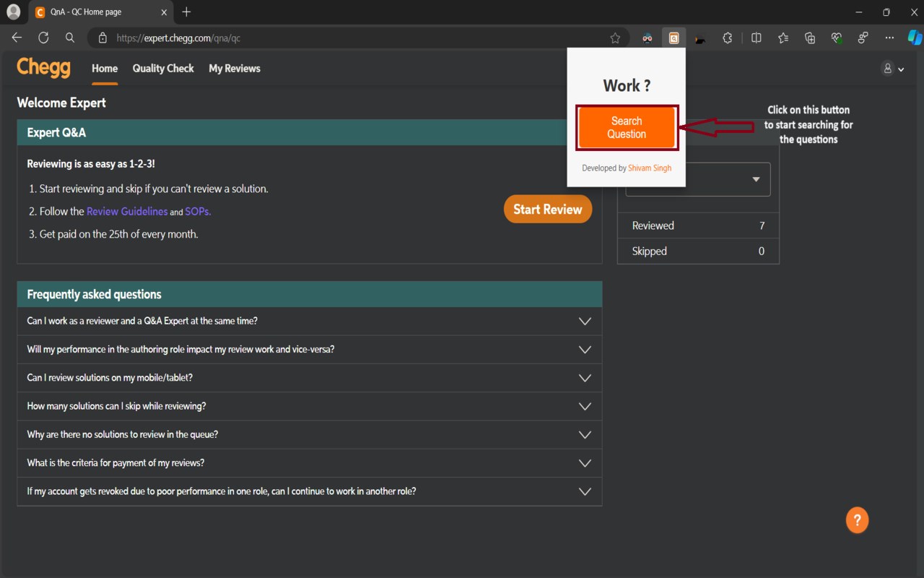Open the dropdown above the Reviewed count
The width and height of the screenshot is (924, 578).
[x=698, y=179]
